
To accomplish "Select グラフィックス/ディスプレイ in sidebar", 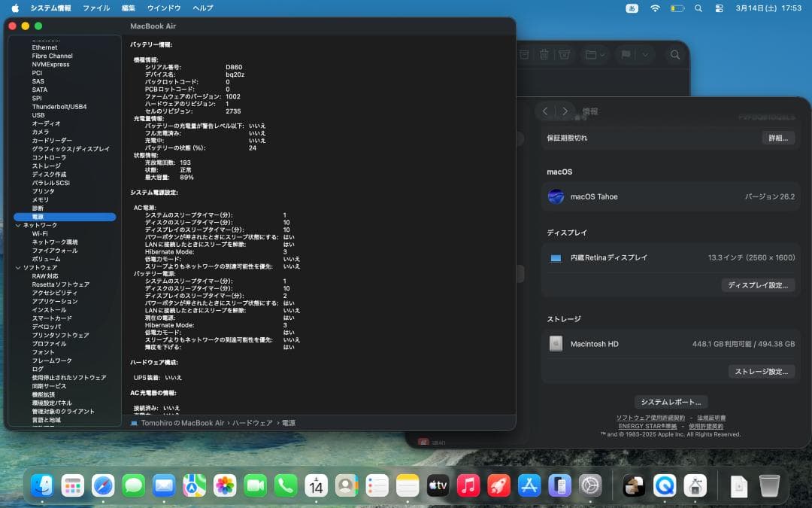I will [71, 149].
